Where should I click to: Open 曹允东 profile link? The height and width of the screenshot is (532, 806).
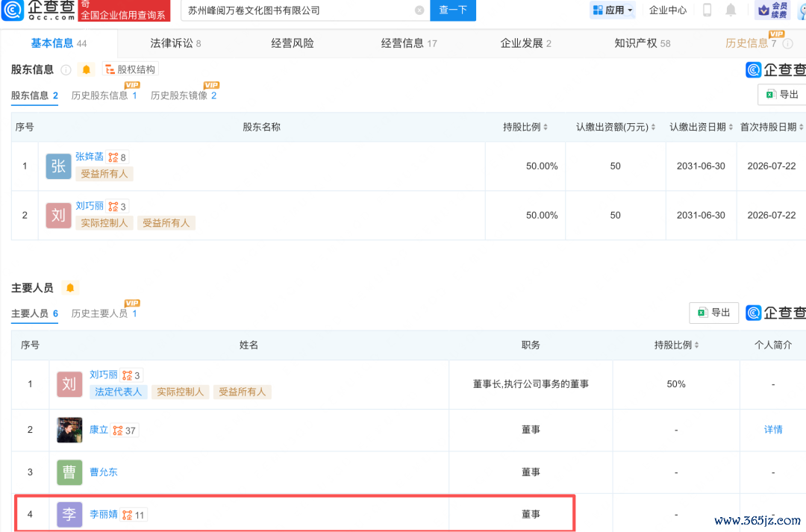pyautogui.click(x=103, y=472)
